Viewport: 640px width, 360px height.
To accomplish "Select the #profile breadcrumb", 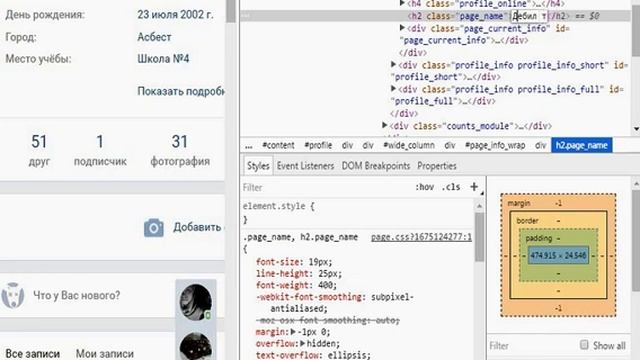I will (x=318, y=145).
